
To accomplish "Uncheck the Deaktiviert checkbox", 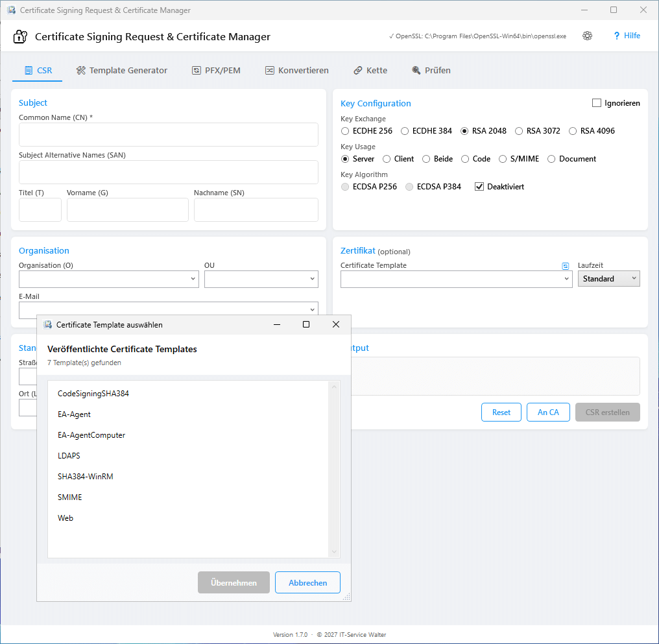I will (x=479, y=187).
